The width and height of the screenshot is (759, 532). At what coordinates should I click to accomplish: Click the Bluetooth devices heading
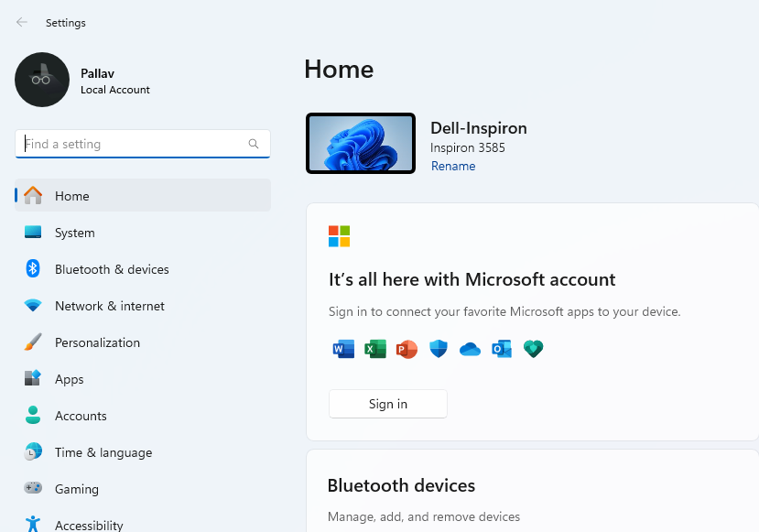coord(401,485)
